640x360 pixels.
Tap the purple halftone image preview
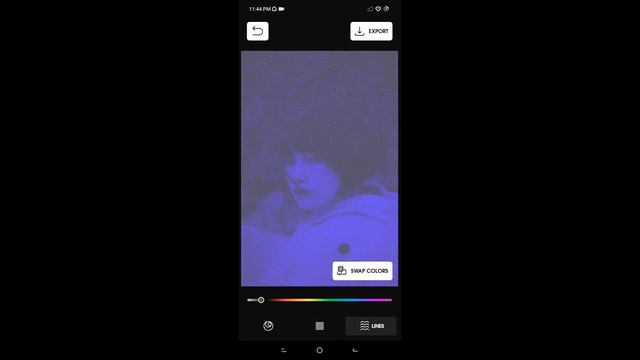pos(320,169)
